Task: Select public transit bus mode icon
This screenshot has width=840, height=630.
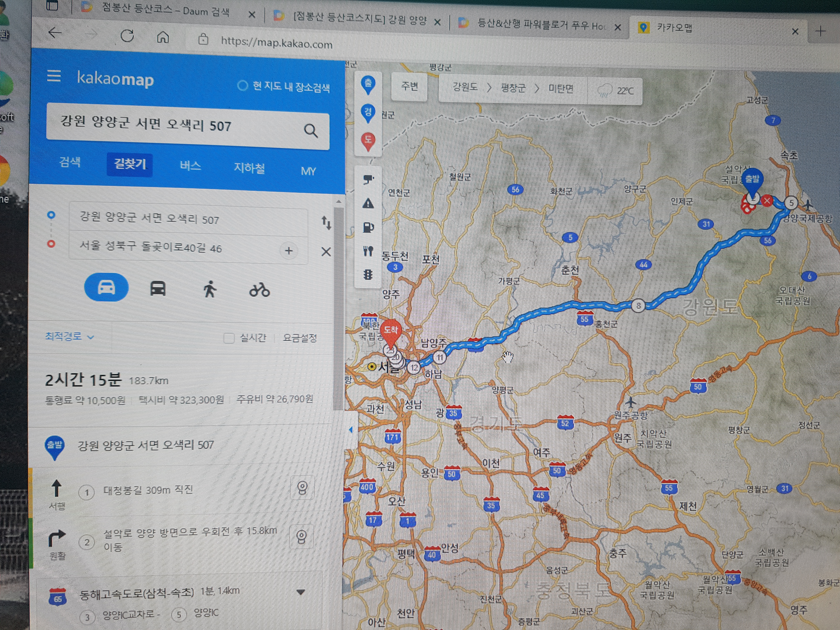Action: pos(158,289)
